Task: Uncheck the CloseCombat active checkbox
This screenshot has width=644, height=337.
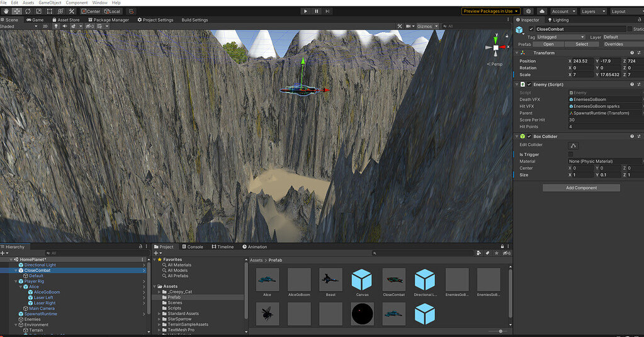Action: [x=531, y=29]
